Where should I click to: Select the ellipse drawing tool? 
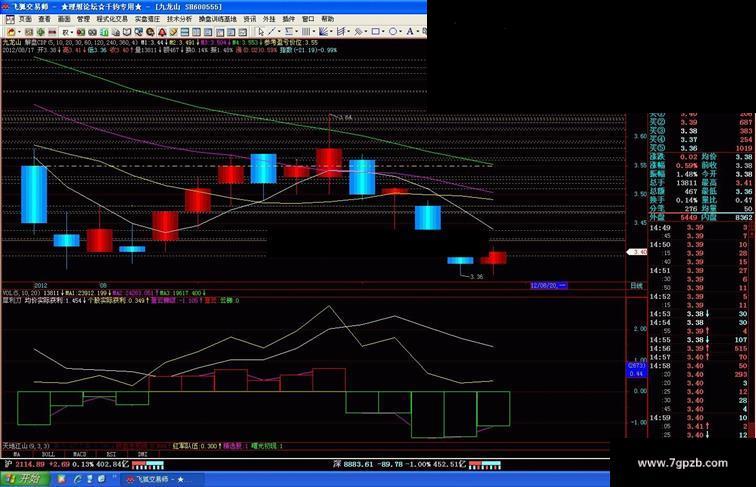tap(393, 32)
